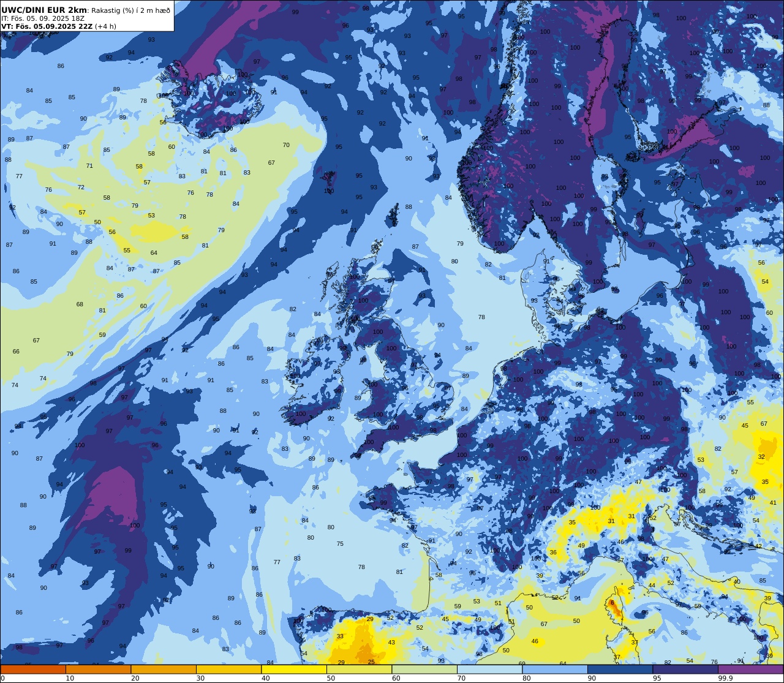Click the map value 71 in the Atlantic
Image resolution: width=784 pixels, height=683 pixels.
89,166
